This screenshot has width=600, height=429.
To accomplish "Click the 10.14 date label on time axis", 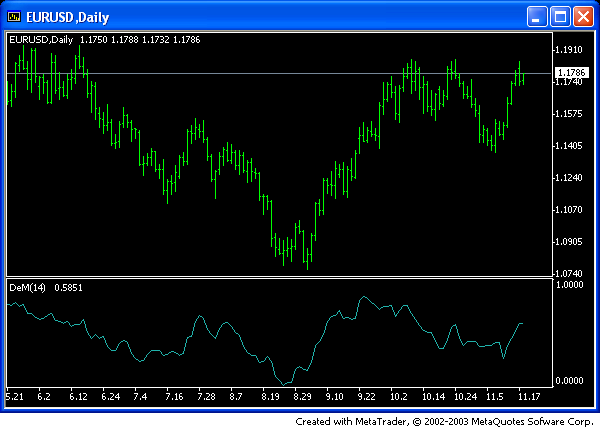I will (x=434, y=396).
